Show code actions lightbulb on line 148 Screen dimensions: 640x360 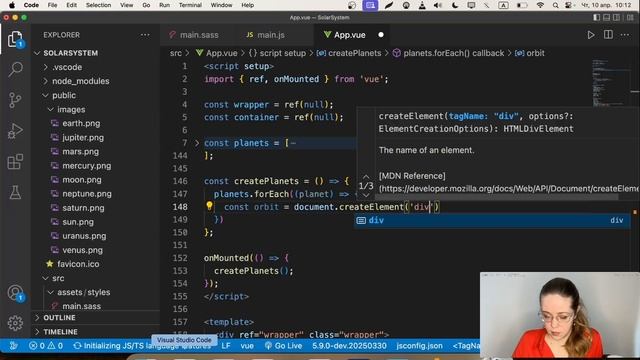pyautogui.click(x=209, y=206)
